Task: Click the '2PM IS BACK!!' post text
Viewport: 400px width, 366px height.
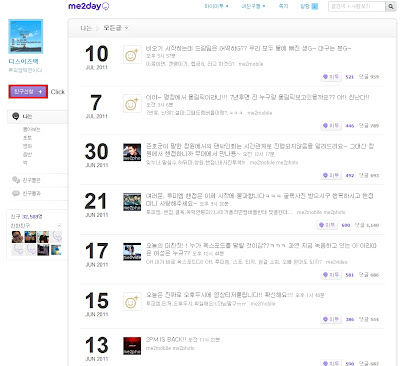Action: (x=166, y=339)
